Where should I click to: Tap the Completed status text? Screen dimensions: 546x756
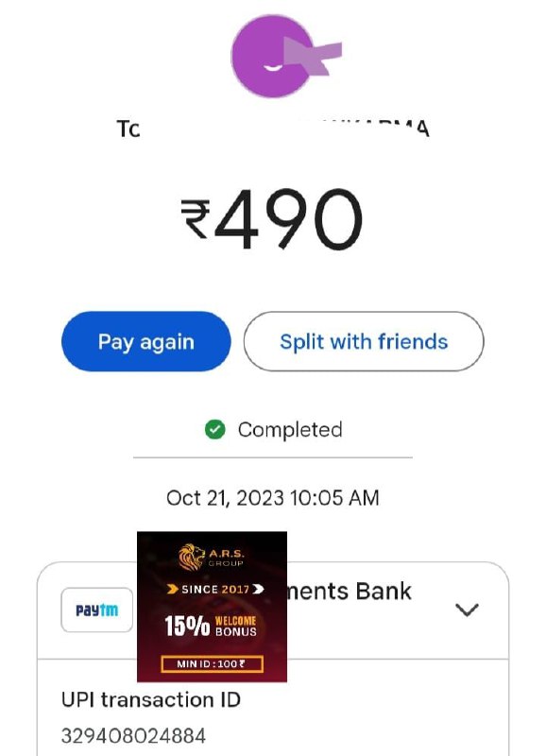(290, 430)
